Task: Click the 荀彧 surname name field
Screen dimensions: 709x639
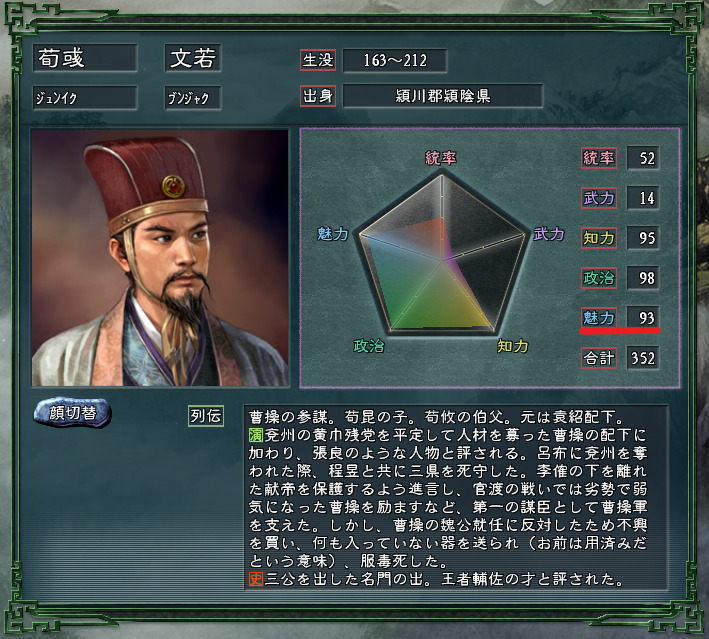Action: (x=85, y=58)
